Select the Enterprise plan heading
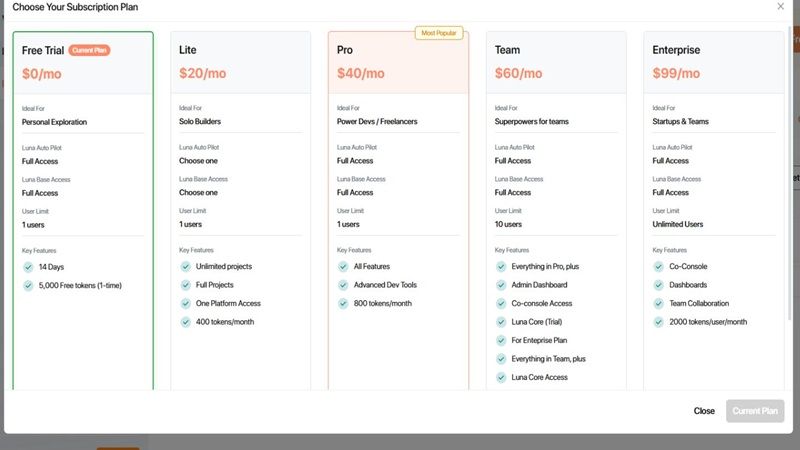Screen dimensions: 800x450 click(x=676, y=50)
